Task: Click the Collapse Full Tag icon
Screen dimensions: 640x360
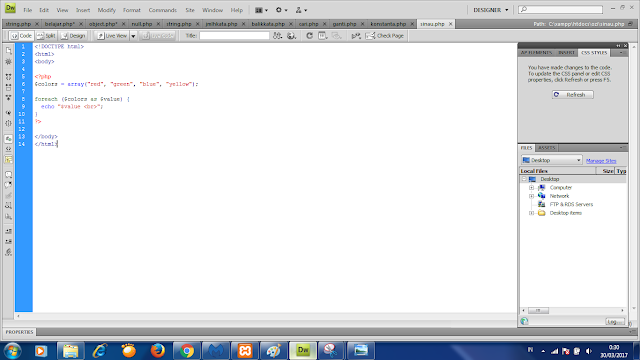Action: coord(9,77)
